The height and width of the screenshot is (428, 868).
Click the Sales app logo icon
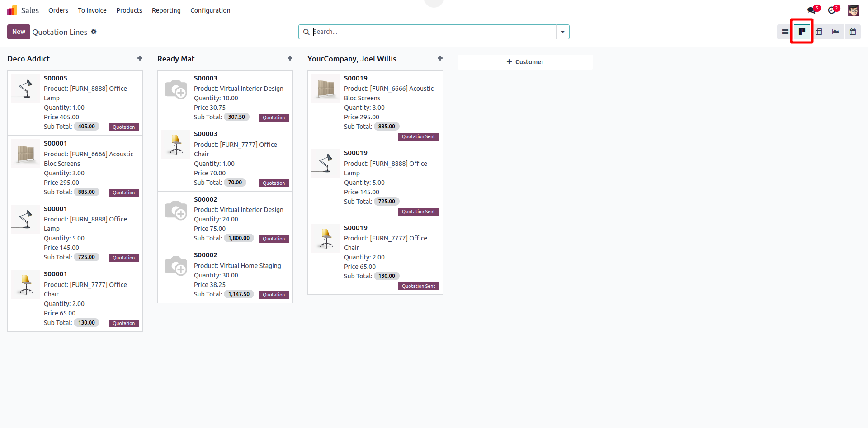(x=12, y=10)
